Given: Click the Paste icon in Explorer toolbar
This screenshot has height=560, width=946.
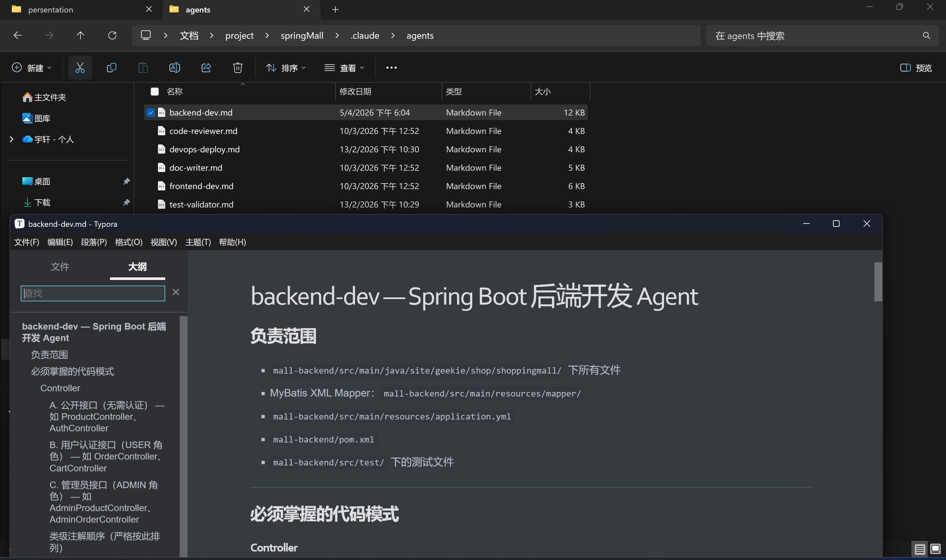Looking at the screenshot, I should point(143,68).
